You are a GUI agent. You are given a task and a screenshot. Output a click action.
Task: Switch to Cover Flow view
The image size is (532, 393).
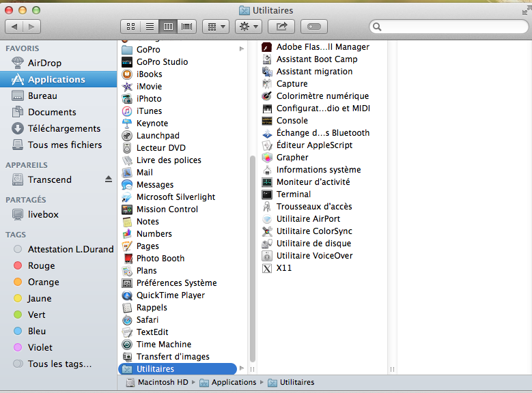(x=187, y=27)
